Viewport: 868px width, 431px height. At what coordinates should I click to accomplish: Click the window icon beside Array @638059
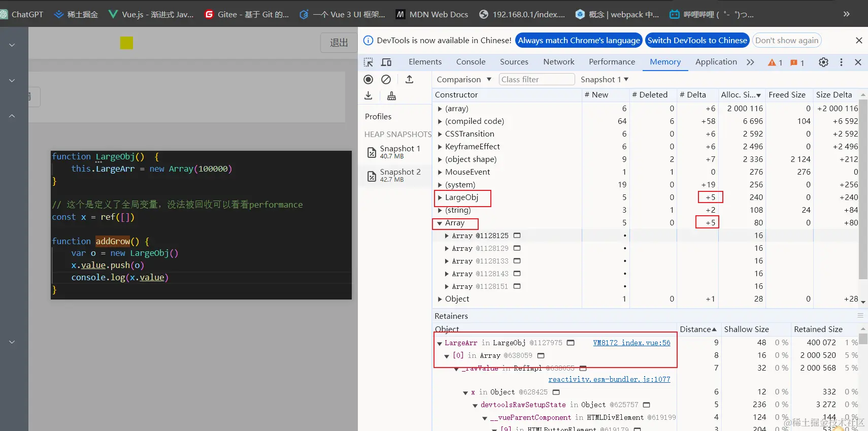coord(541,355)
